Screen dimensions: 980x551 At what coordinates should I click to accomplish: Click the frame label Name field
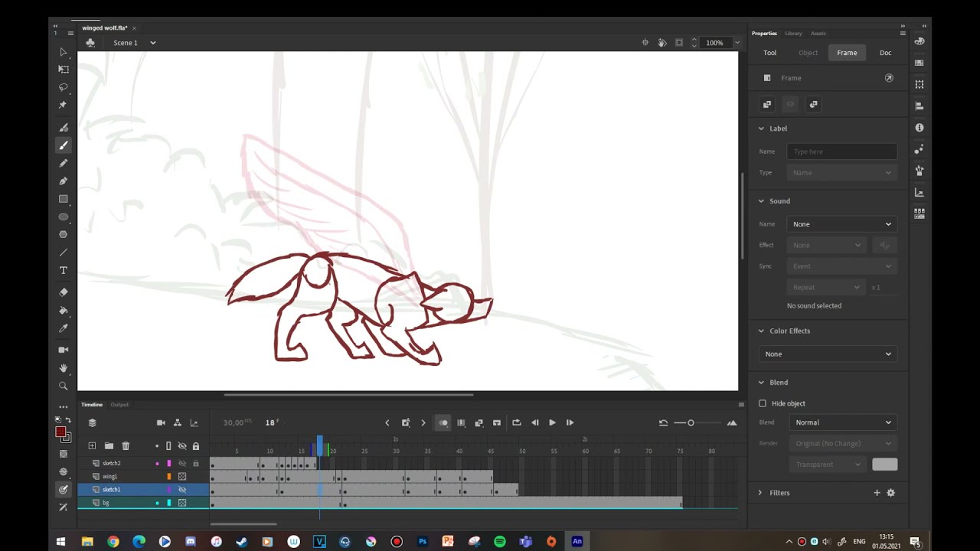tap(842, 152)
